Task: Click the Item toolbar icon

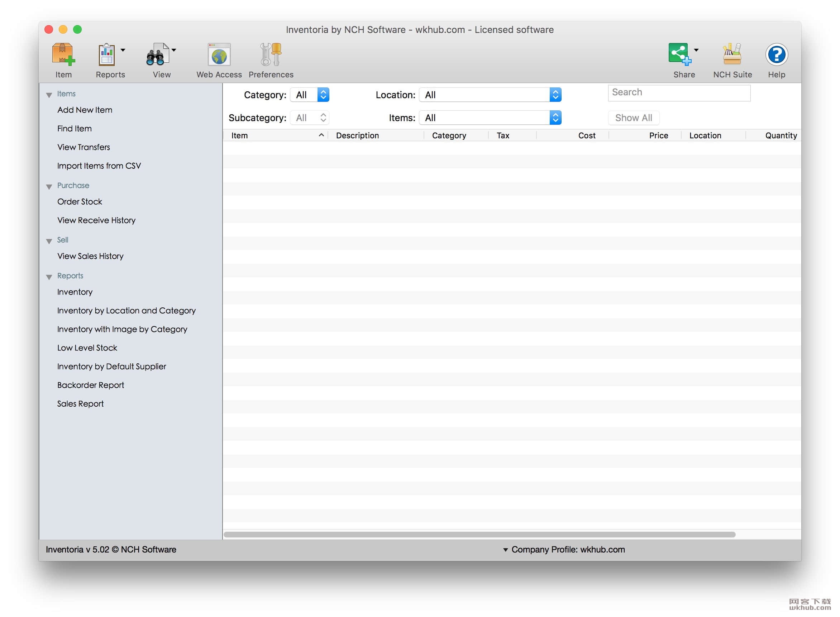Action: pos(63,54)
